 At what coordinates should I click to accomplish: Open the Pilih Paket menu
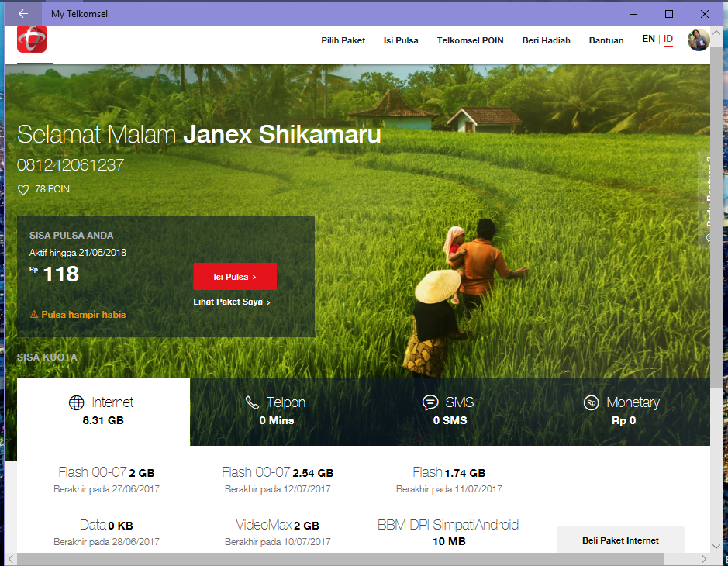coord(343,40)
